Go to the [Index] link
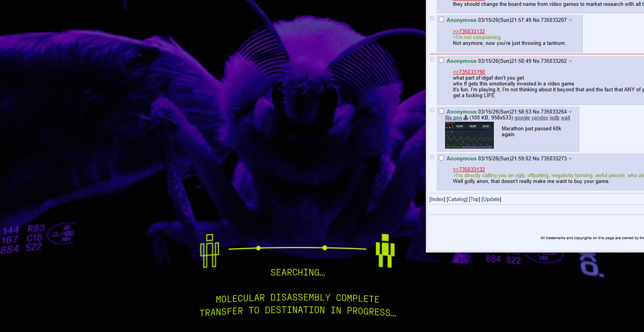The width and height of the screenshot is (644, 332). pos(437,199)
